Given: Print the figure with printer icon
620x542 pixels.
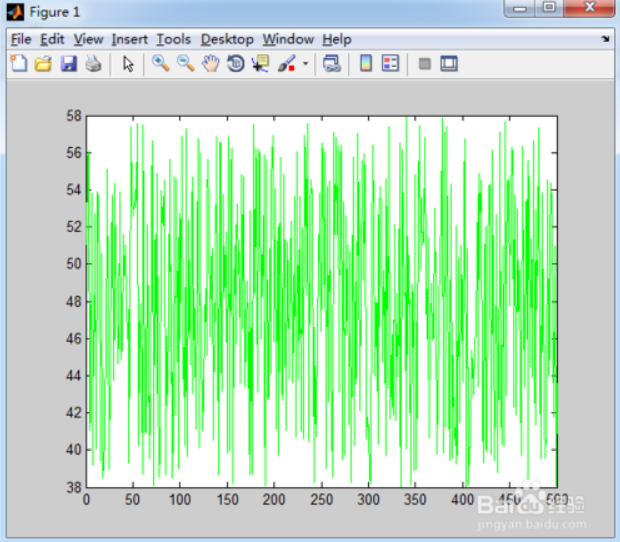Looking at the screenshot, I should 93,64.
